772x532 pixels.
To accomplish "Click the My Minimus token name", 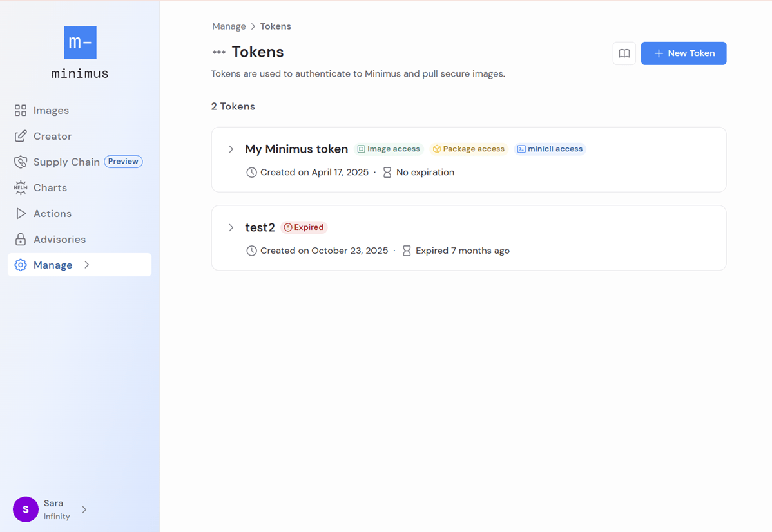I will coord(296,149).
